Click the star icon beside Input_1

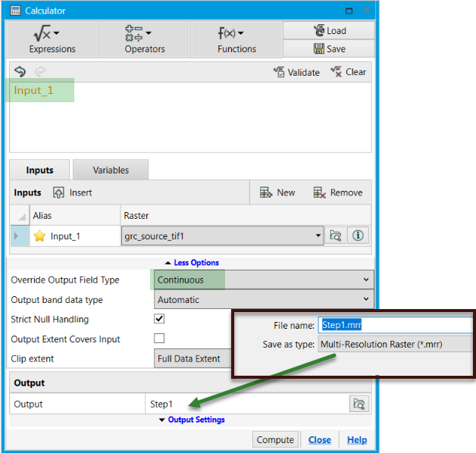39,236
